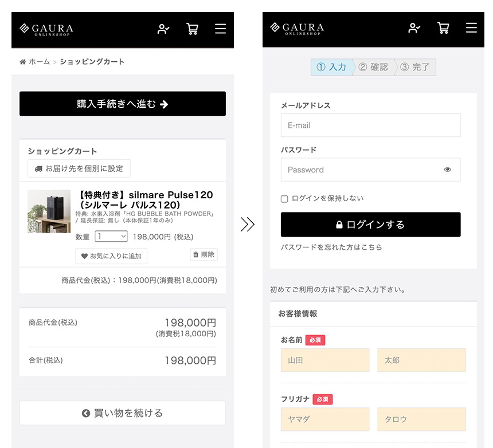Open the cart icon in the login screen header
The width and height of the screenshot is (493, 448).
pos(443,28)
